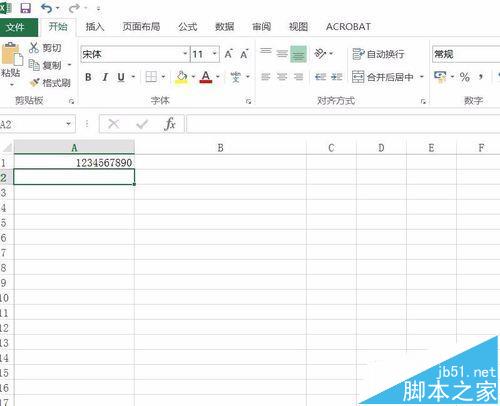Open the 视图 (View) tab

(298, 27)
